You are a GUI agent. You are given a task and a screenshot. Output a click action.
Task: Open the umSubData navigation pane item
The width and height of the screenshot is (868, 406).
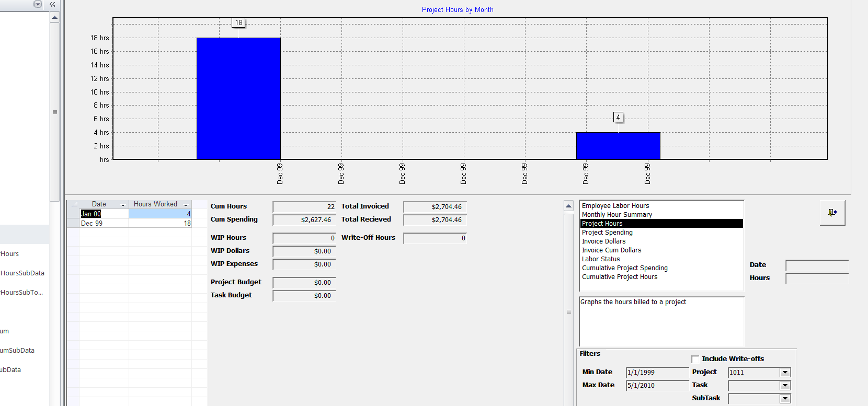pyautogui.click(x=17, y=351)
